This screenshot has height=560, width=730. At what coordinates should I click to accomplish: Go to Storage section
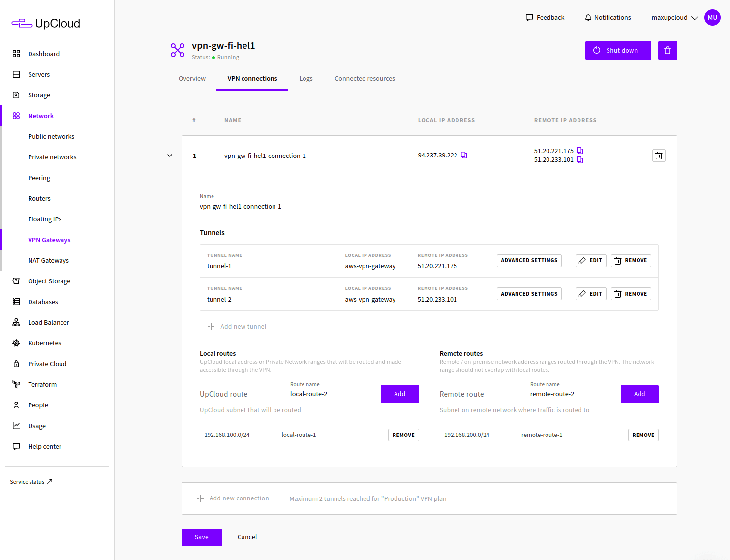39,95
